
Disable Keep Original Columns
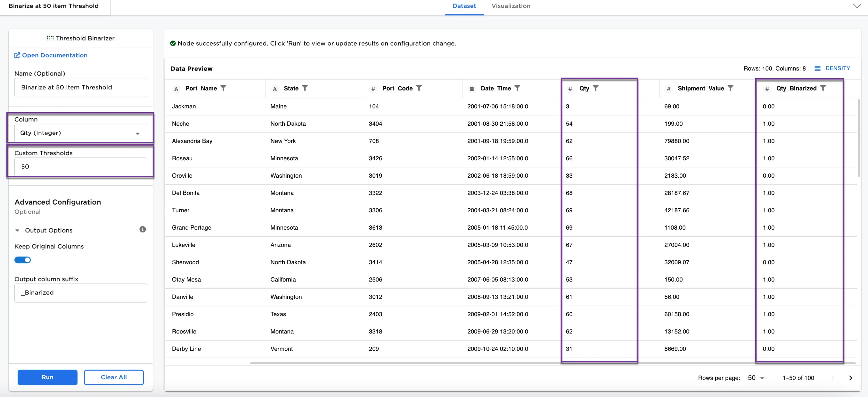(x=22, y=260)
